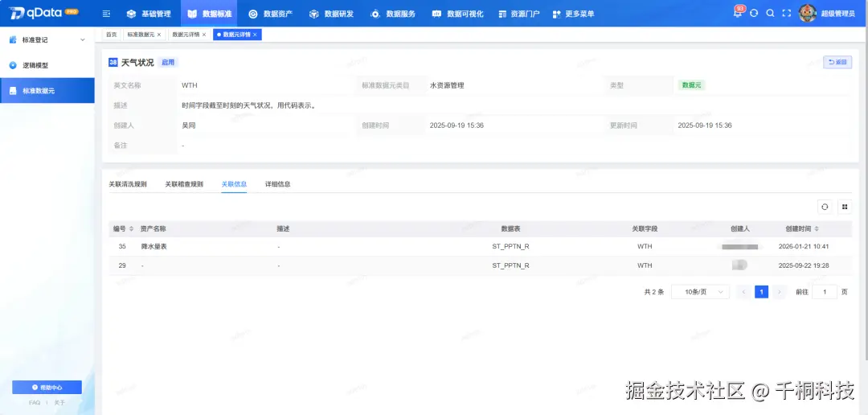The width and height of the screenshot is (868, 415).
Task: Select 标准数据元 in sidebar
Action: point(47,90)
